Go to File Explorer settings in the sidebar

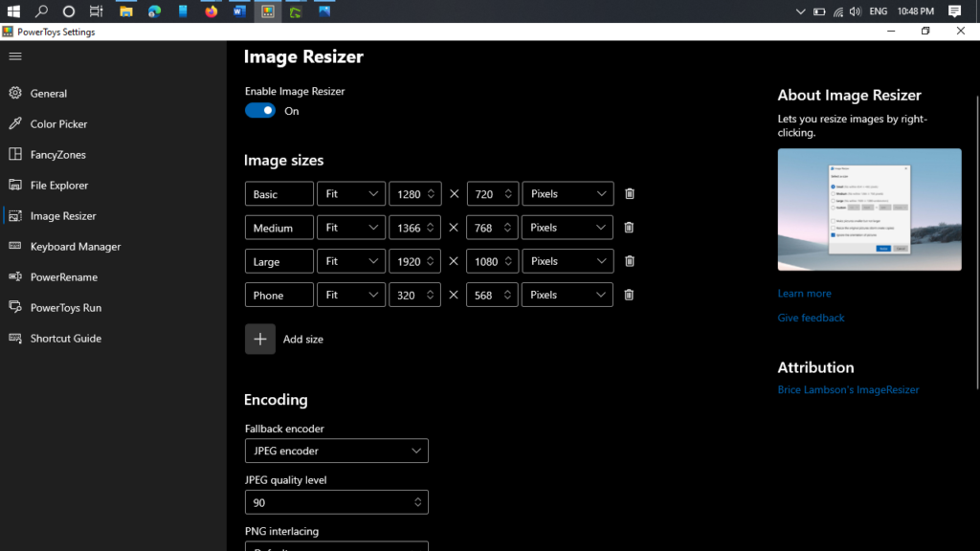point(113,185)
